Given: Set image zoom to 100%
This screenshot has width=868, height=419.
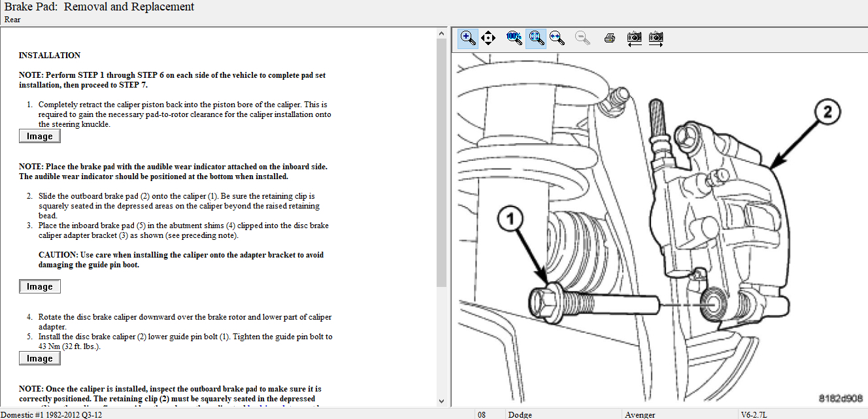Looking at the screenshot, I should click(514, 38).
